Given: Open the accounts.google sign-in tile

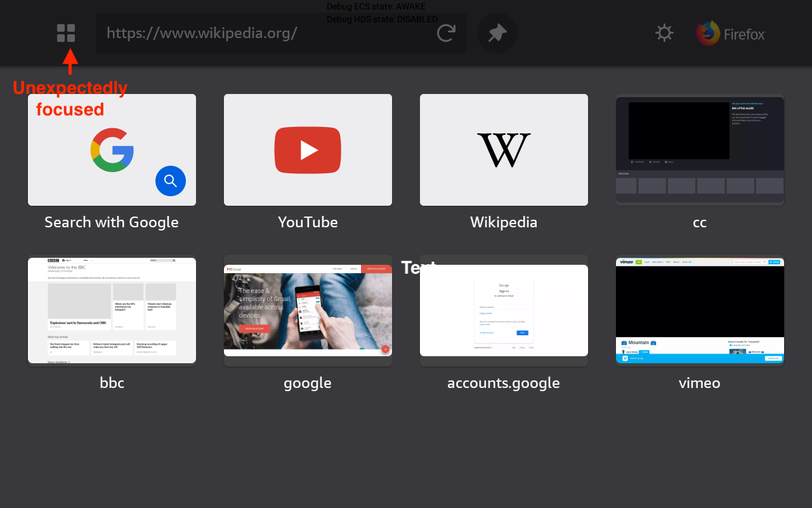Looking at the screenshot, I should point(504,311).
